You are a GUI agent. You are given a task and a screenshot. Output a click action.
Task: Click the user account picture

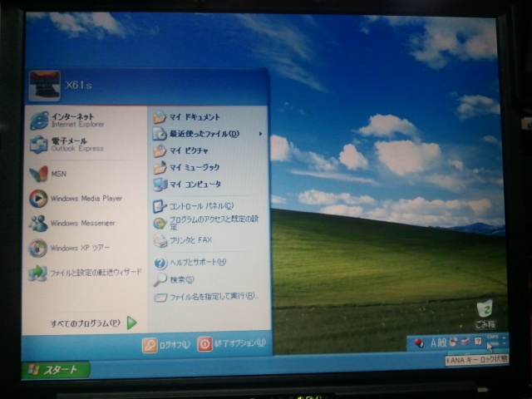click(x=44, y=86)
